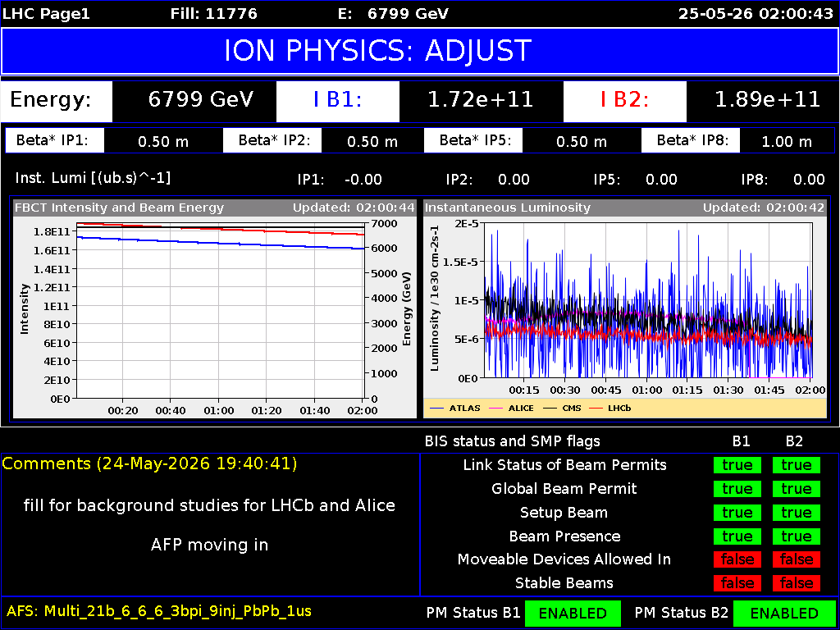Click the Comments timestamp header
Screen dimensions: 840x630
click(149, 464)
